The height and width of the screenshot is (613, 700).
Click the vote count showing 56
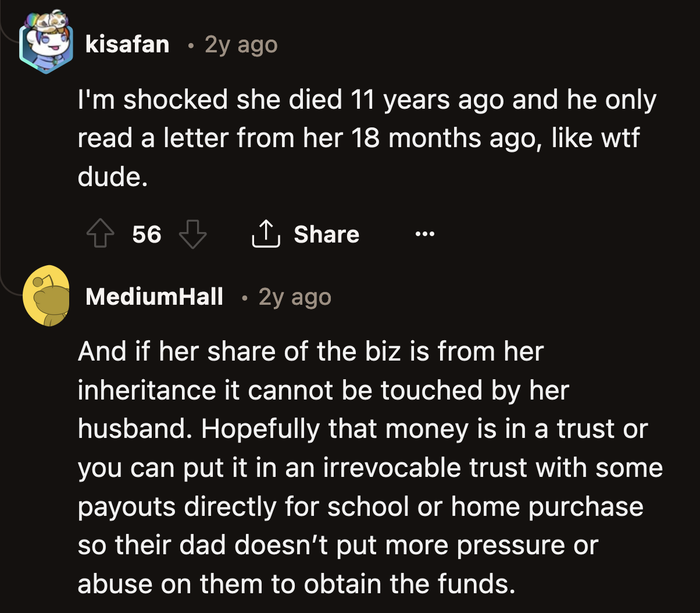[146, 234]
